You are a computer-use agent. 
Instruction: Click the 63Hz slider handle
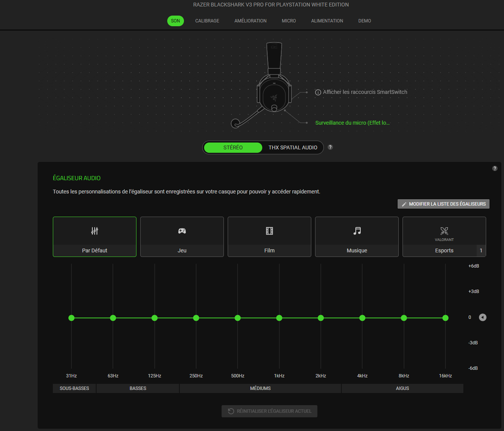pos(113,318)
